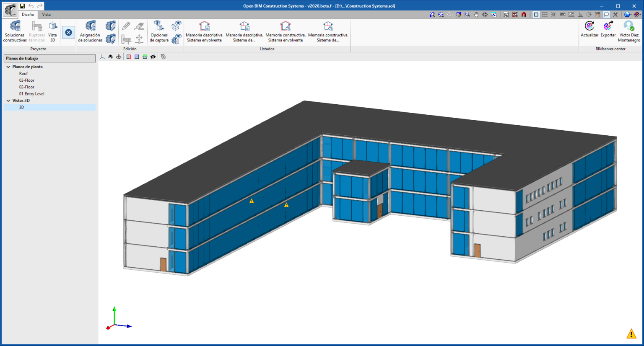This screenshot has height=346, width=644.
Task: Toggle the eye visibility icon
Action: click(153, 57)
